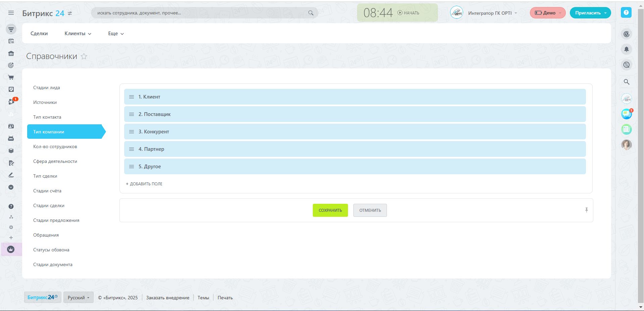
Task: Click the CRM funnel icon in left sidebar
Action: [11, 29]
